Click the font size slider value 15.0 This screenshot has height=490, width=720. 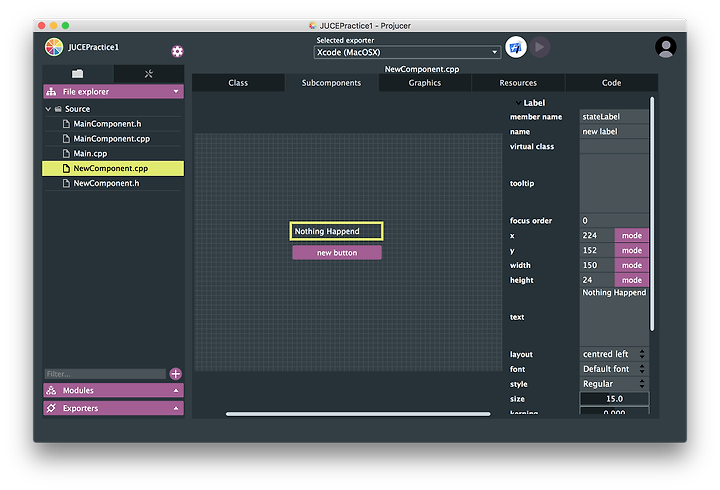click(x=614, y=399)
